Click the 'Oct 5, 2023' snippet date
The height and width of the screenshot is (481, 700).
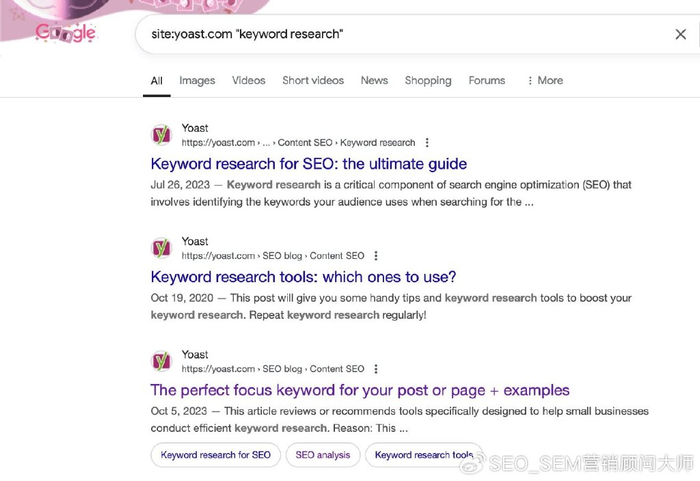[179, 411]
